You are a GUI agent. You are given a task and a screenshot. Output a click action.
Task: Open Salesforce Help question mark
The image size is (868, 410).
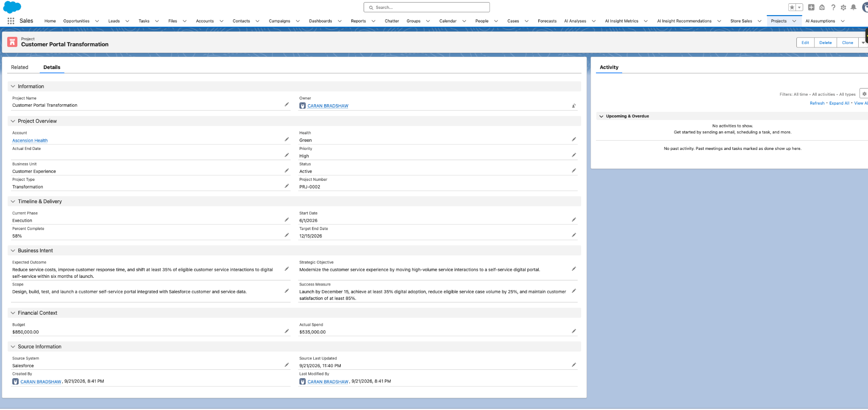(x=833, y=7)
